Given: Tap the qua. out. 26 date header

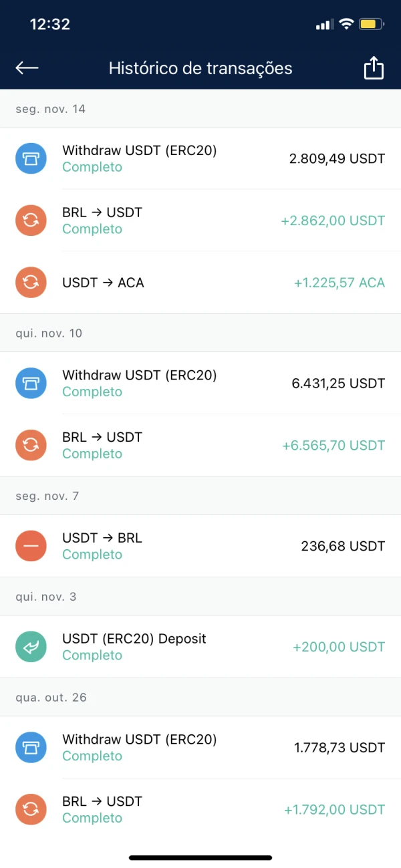Looking at the screenshot, I should point(51,697).
